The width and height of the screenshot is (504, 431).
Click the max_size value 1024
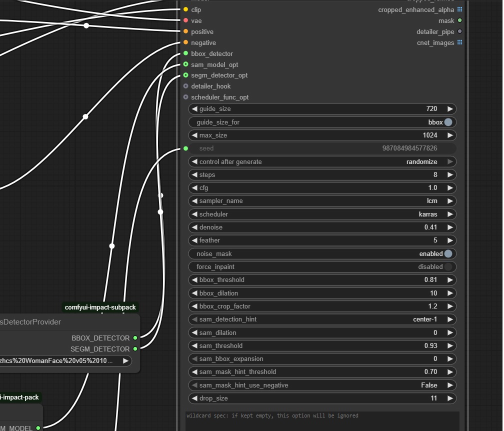tap(430, 135)
